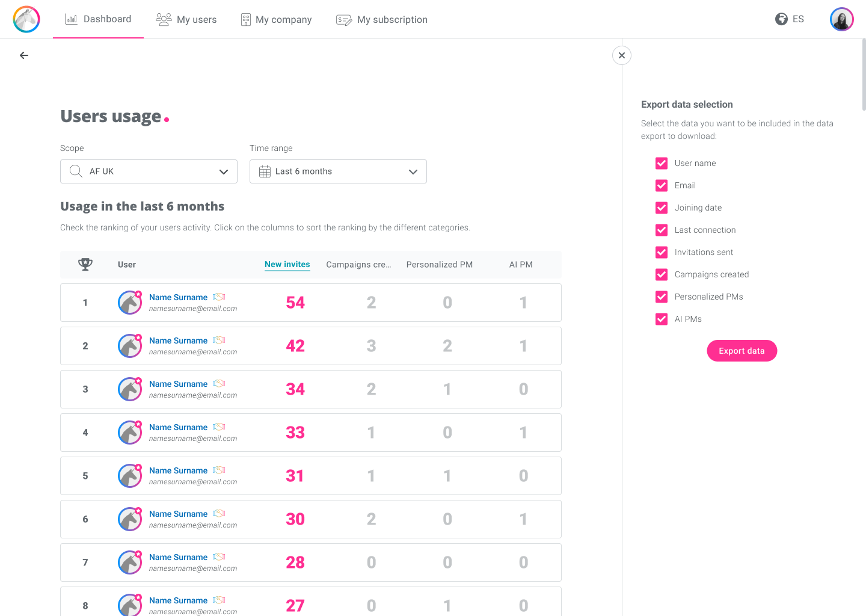Click the unicorn logo in the header

(x=26, y=19)
